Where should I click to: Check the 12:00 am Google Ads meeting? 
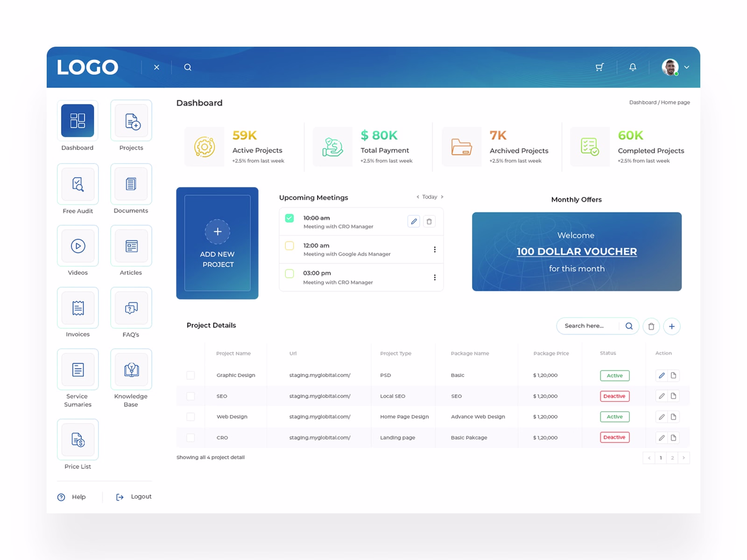289,245
